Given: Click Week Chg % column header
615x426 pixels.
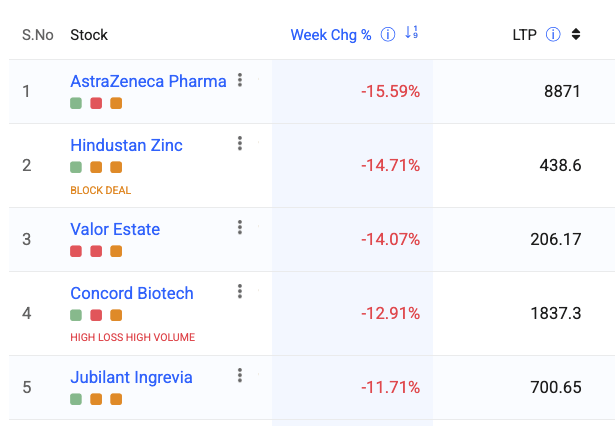Looking at the screenshot, I should click(x=331, y=35).
